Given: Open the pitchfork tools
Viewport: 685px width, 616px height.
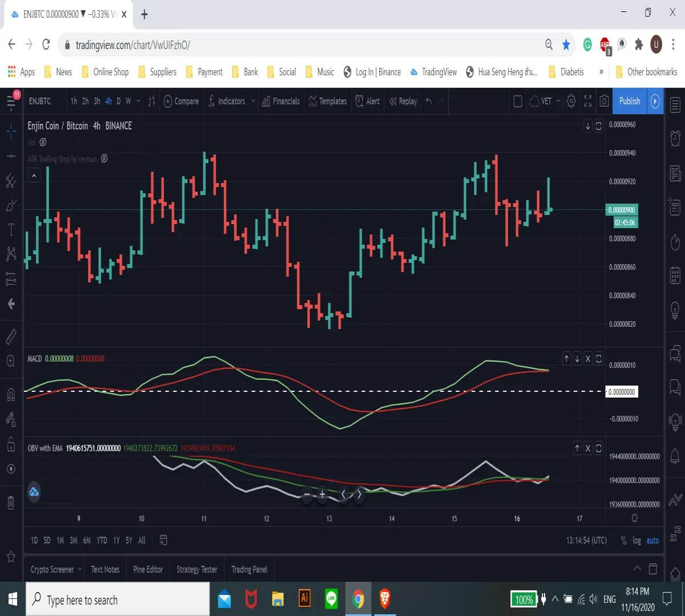Looking at the screenshot, I should 11,181.
